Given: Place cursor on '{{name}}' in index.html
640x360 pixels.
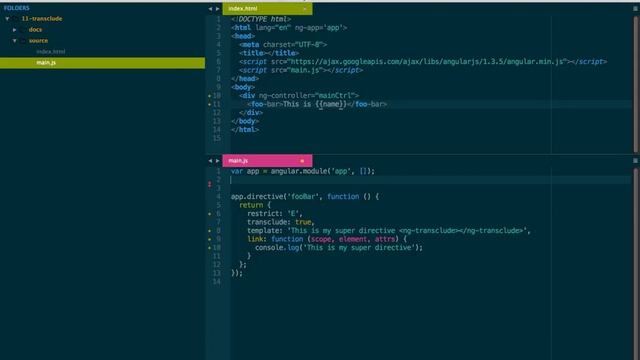Looking at the screenshot, I should (331, 104).
